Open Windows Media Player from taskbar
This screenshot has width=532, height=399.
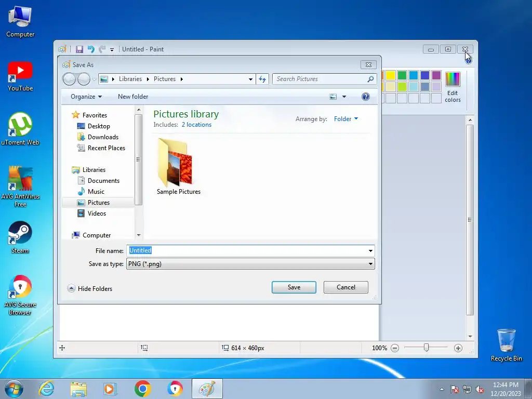110,389
